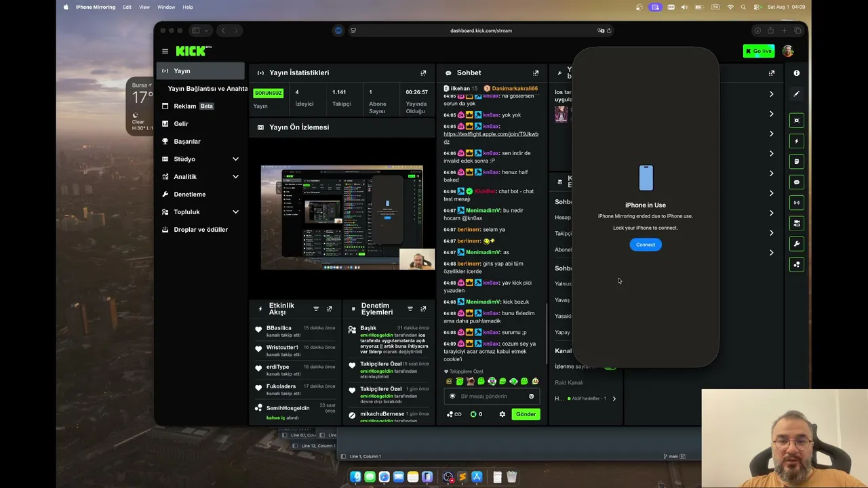868x488 pixels.
Task: Open Finder from the Dock
Action: tap(355, 477)
